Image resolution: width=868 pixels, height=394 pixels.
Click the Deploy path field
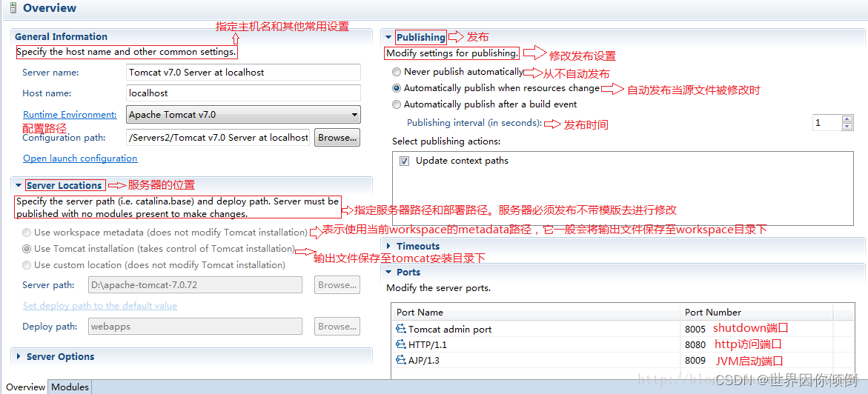[196, 327]
